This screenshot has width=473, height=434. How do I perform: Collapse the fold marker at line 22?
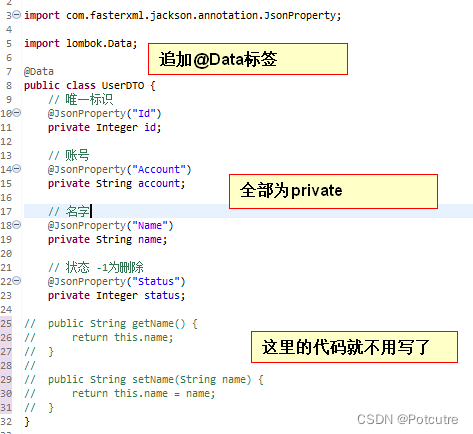pyautogui.click(x=17, y=281)
